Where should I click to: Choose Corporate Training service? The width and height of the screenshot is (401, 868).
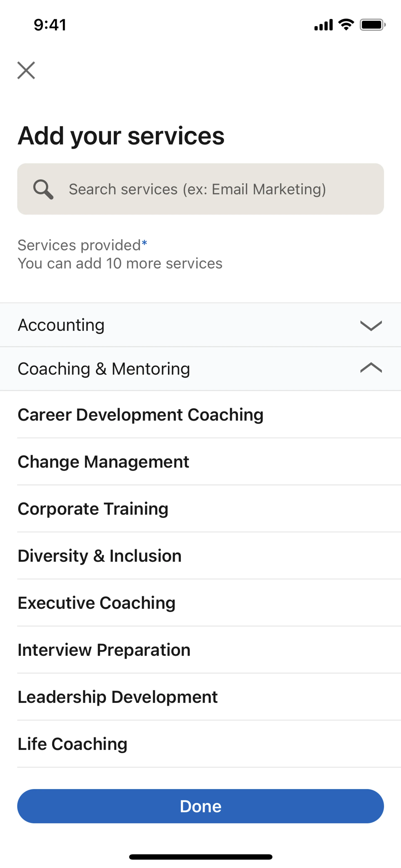click(93, 509)
